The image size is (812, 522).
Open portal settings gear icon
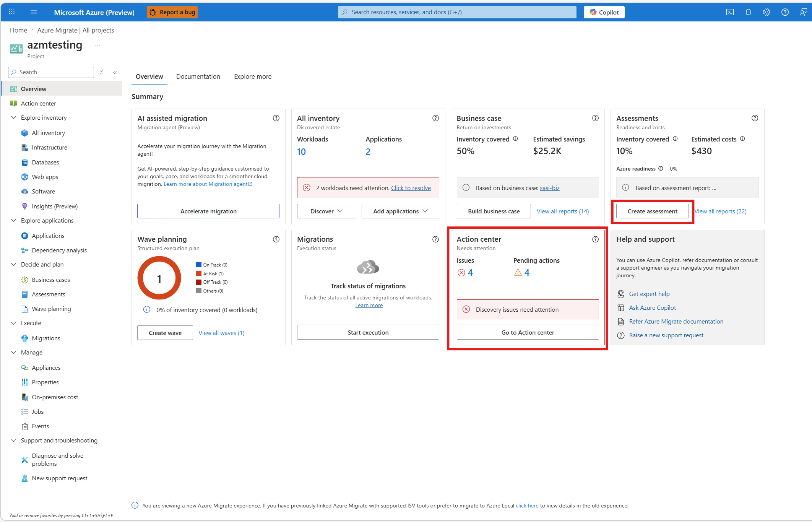[x=767, y=12]
